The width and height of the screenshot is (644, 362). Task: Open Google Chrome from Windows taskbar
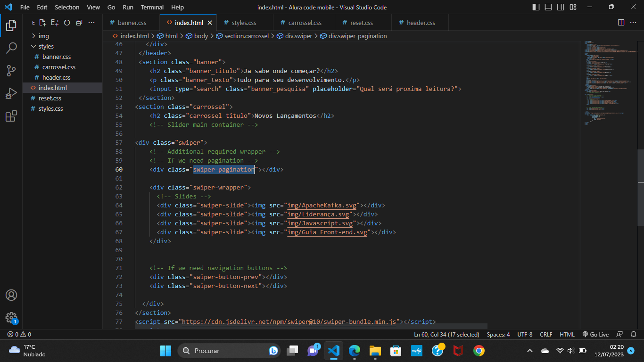[479, 350]
